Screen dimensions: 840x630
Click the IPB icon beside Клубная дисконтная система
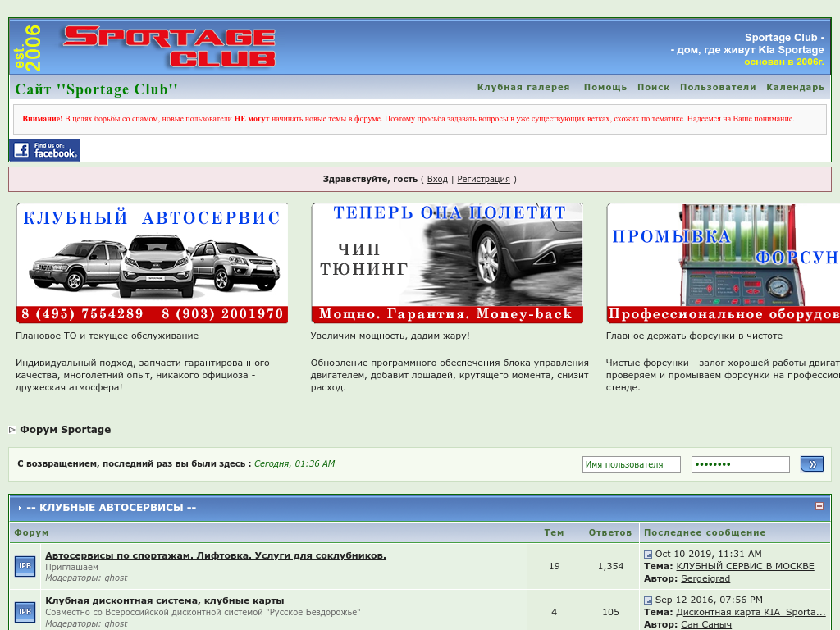(25, 611)
